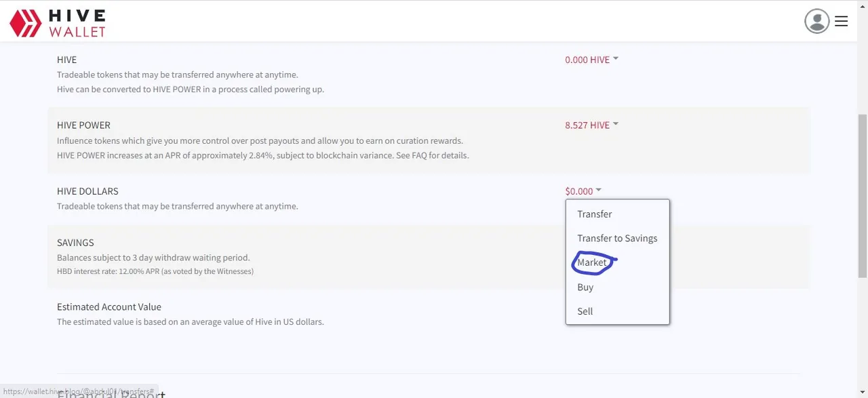868x398 pixels.
Task: Choose Transfer to Savings option
Action: click(618, 239)
